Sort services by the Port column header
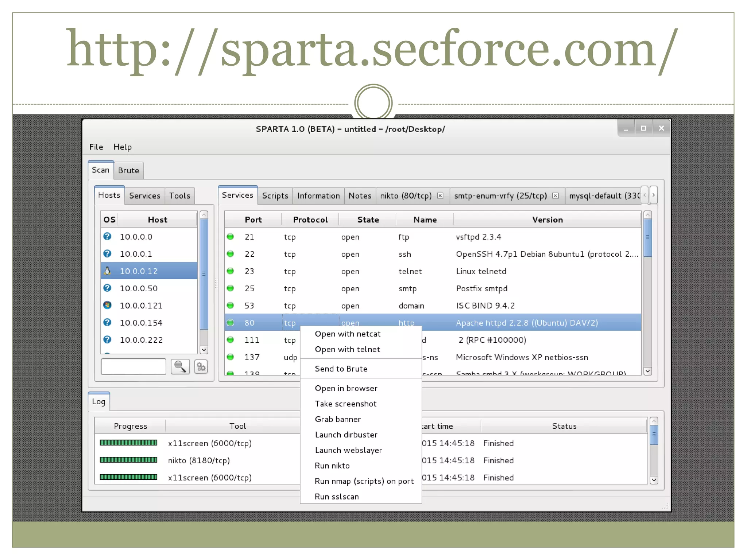This screenshot has width=747, height=560. coord(253,220)
